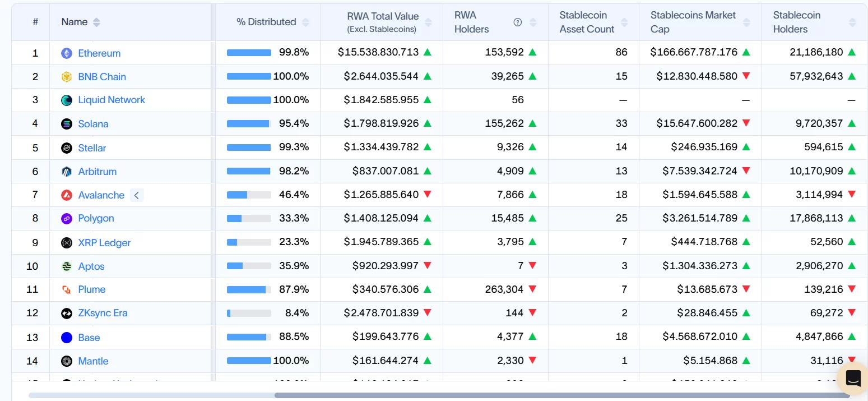Image resolution: width=868 pixels, height=401 pixels.
Task: Click the Polygon logo icon
Action: click(x=67, y=219)
